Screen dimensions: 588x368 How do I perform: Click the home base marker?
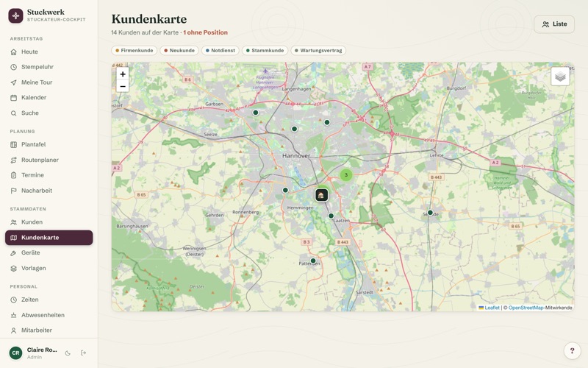(x=321, y=195)
